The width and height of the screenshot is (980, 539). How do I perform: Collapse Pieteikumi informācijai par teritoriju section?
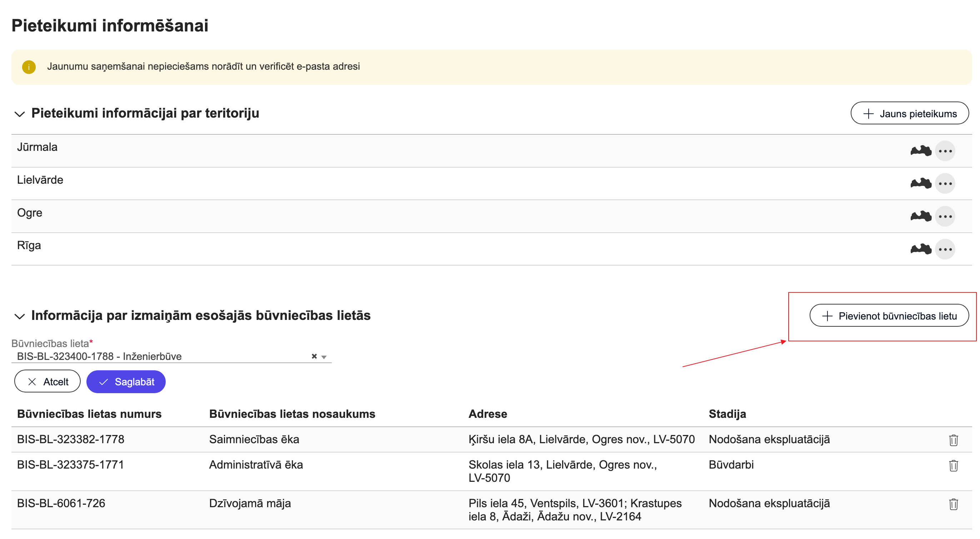coord(19,114)
